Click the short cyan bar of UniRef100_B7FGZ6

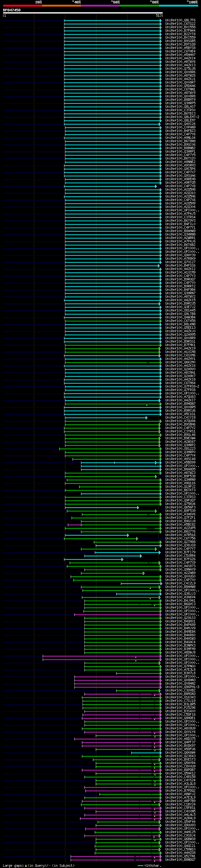[x=93, y=559]
